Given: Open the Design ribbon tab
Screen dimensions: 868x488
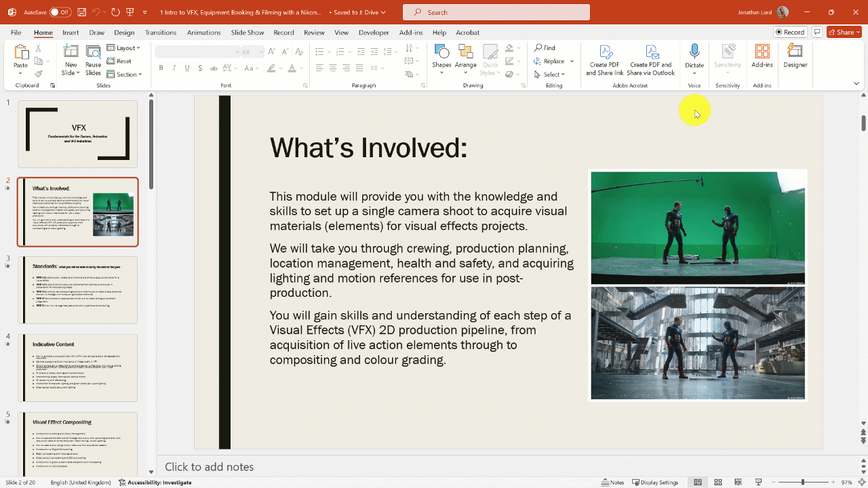Looking at the screenshot, I should pos(124,33).
